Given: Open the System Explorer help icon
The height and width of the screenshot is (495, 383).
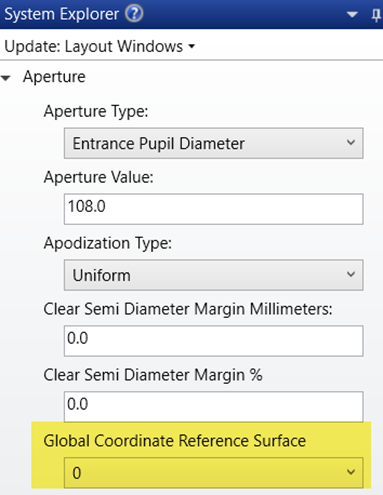Looking at the screenshot, I should [x=134, y=14].
